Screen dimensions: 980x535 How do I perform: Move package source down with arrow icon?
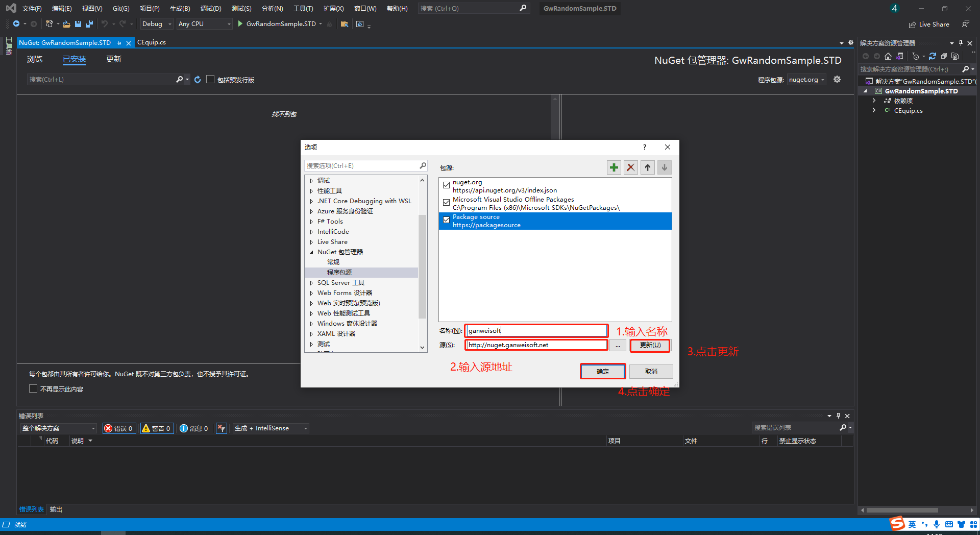(664, 167)
